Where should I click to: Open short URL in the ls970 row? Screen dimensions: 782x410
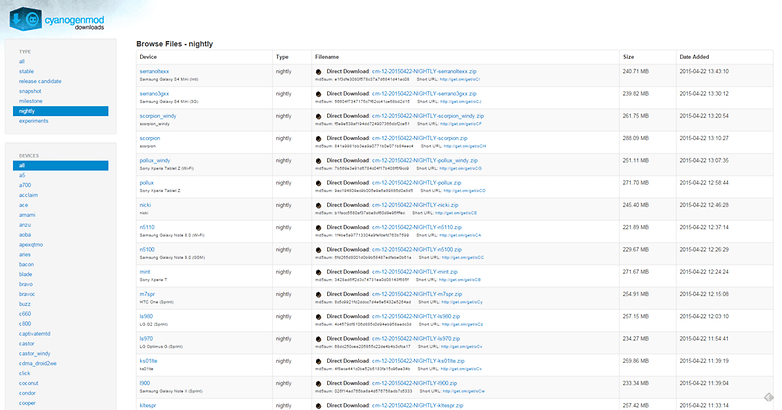[x=462, y=347]
